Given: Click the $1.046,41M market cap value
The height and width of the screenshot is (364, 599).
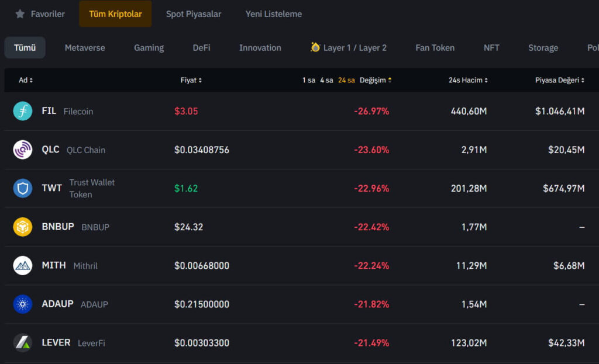Looking at the screenshot, I should point(560,111).
